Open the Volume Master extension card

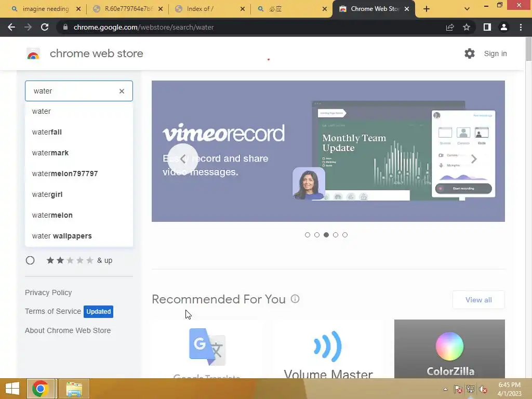(x=328, y=350)
